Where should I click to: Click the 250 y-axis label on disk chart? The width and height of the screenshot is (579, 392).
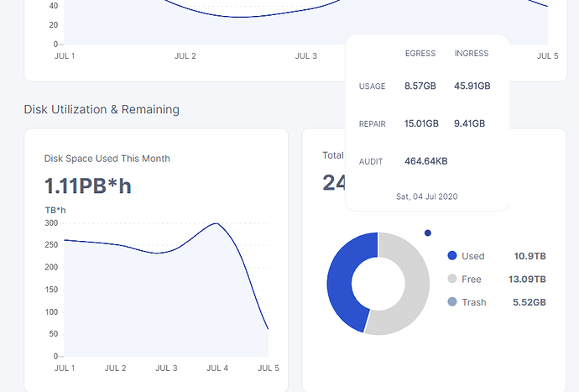(51, 245)
